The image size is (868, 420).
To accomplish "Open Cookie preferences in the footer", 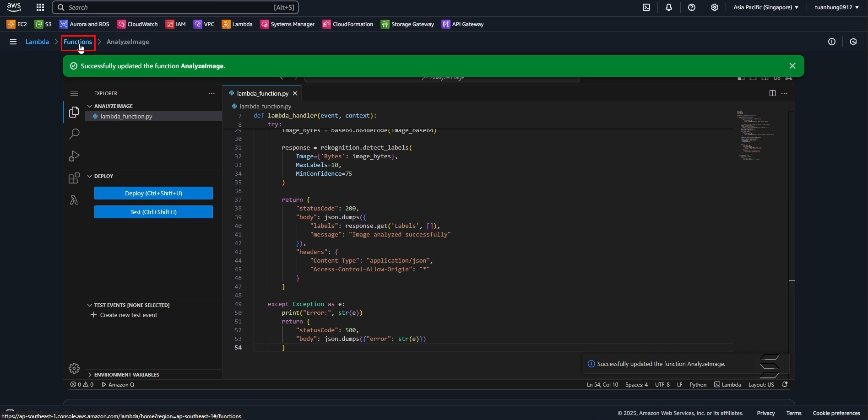I will pyautogui.click(x=836, y=413).
